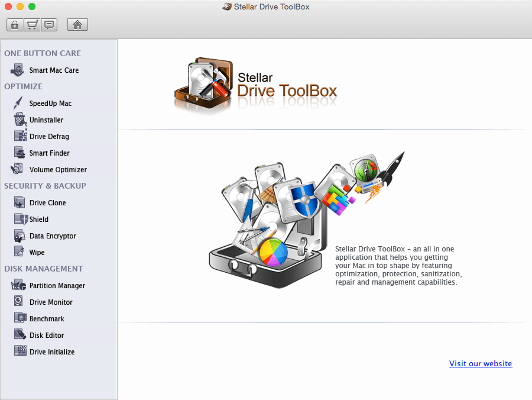The height and width of the screenshot is (400, 532).
Task: Select the Disk Editor magnifier icon
Action: pos(20,334)
